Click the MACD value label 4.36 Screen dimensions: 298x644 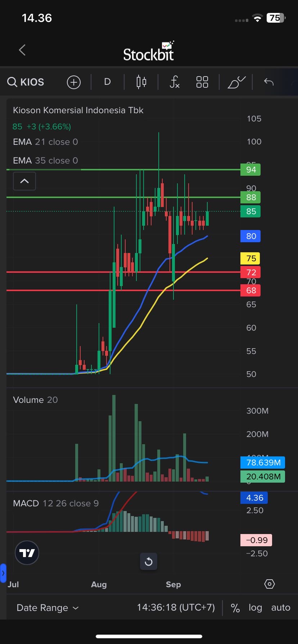coord(254,498)
